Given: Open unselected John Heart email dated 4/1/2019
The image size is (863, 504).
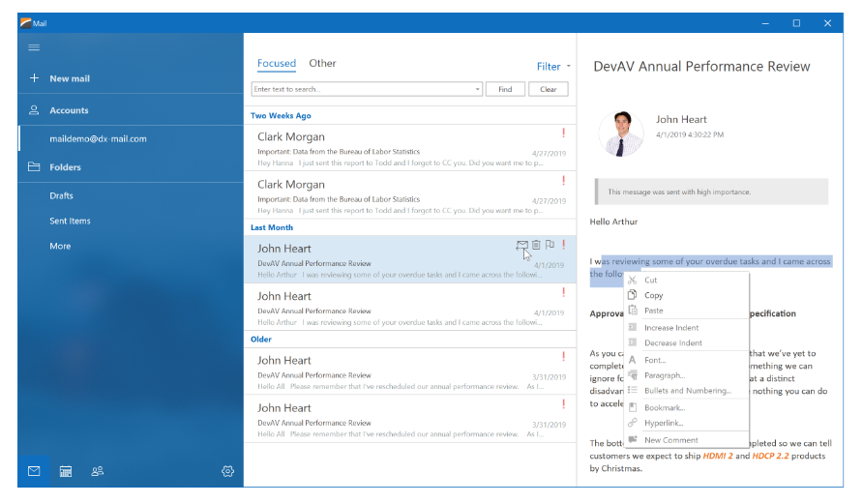Looking at the screenshot, I should [410, 307].
